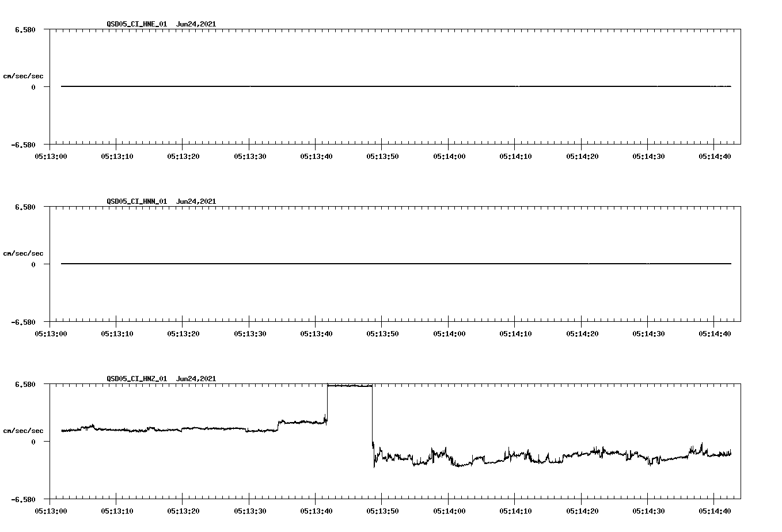Click the 05:14:40 time label under HNE plot

tap(715, 156)
